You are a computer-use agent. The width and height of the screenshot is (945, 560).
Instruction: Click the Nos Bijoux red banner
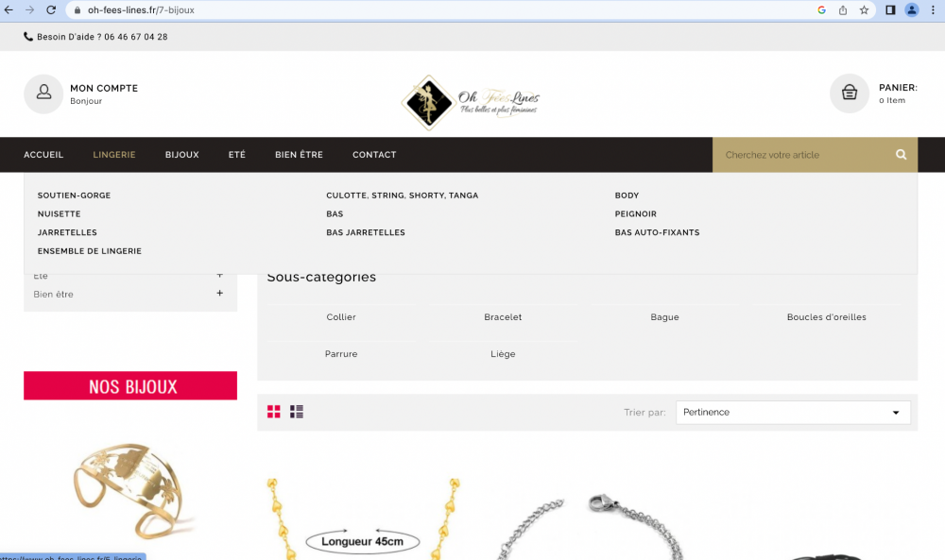click(x=130, y=385)
